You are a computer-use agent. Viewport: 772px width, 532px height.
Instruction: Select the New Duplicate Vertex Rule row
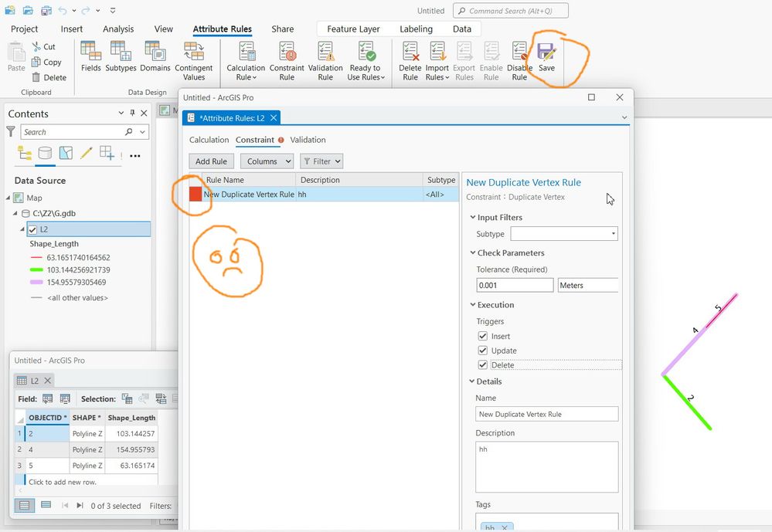(x=324, y=195)
